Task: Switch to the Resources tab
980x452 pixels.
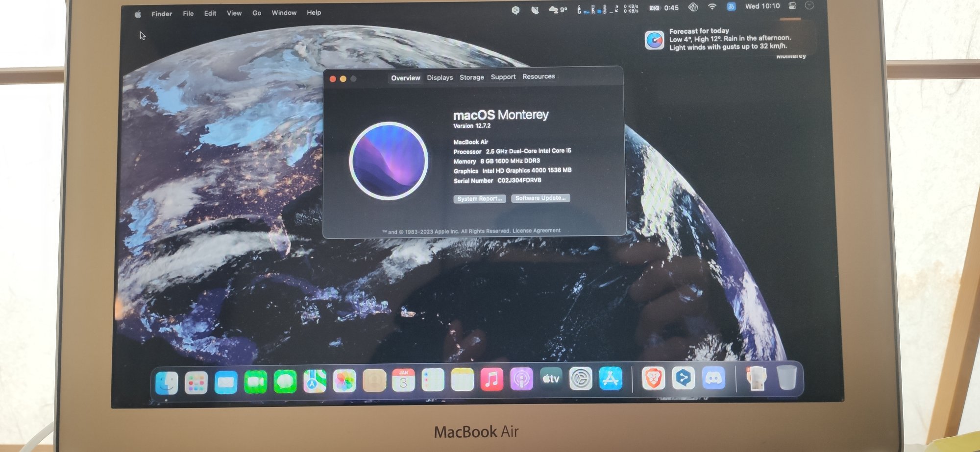Action: point(539,76)
